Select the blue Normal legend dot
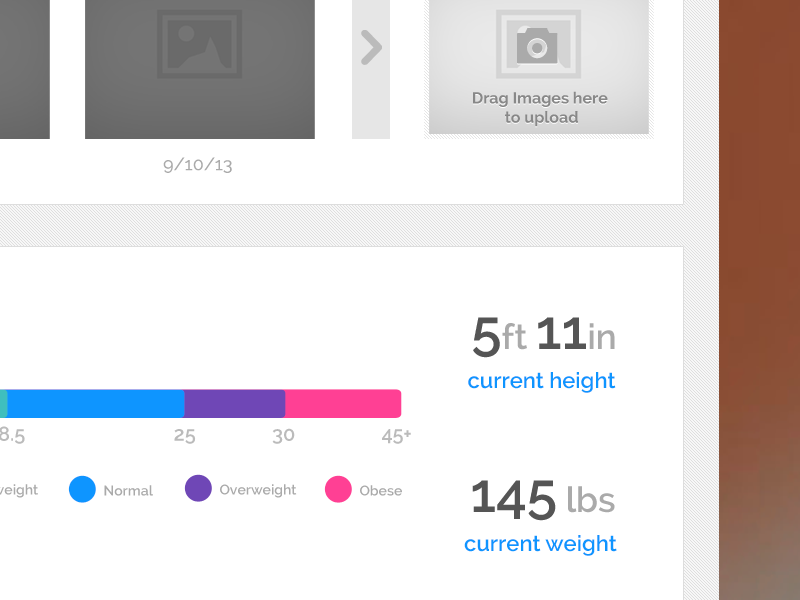Viewport: 800px width, 600px height. [x=81, y=489]
